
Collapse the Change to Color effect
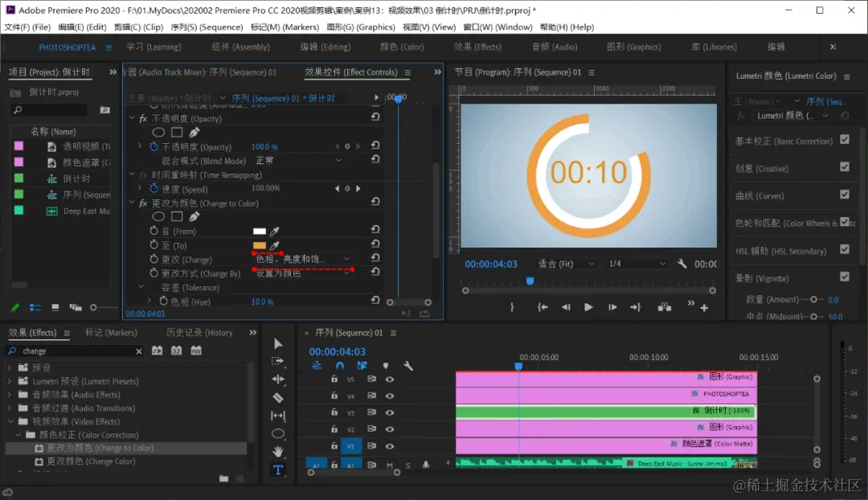coord(132,203)
